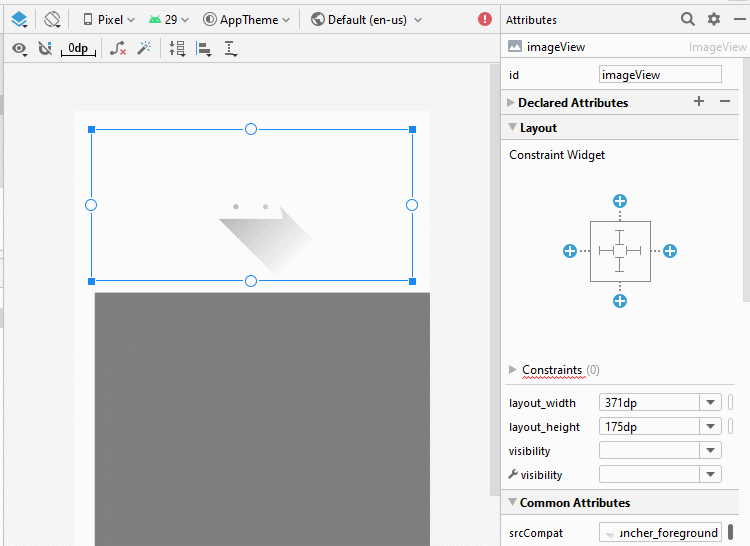750x546 pixels.
Task: Click the top constraint anchor circle
Action: (251, 129)
